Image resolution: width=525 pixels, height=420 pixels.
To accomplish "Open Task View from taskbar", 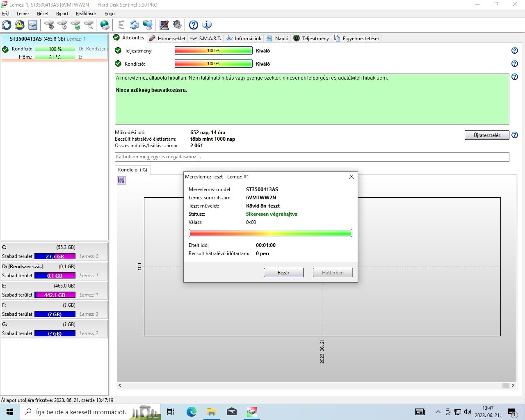I will 171,412.
